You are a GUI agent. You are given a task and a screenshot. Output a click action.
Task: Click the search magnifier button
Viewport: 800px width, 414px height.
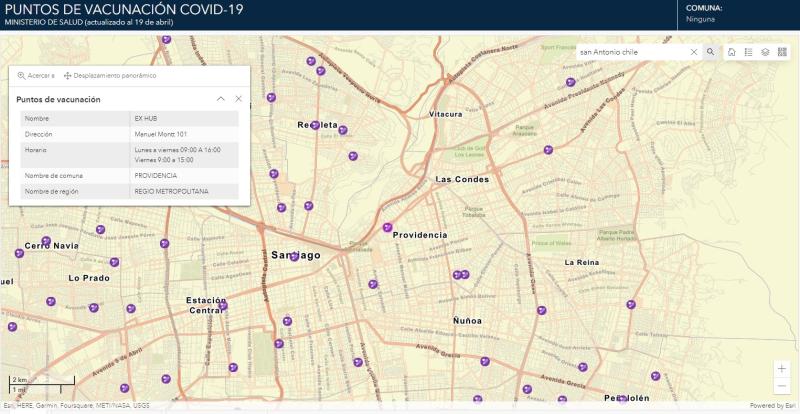click(x=710, y=52)
